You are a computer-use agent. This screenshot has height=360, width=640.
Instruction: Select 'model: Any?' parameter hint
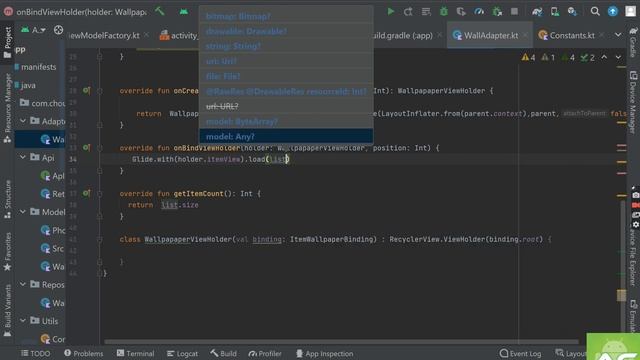click(286, 136)
